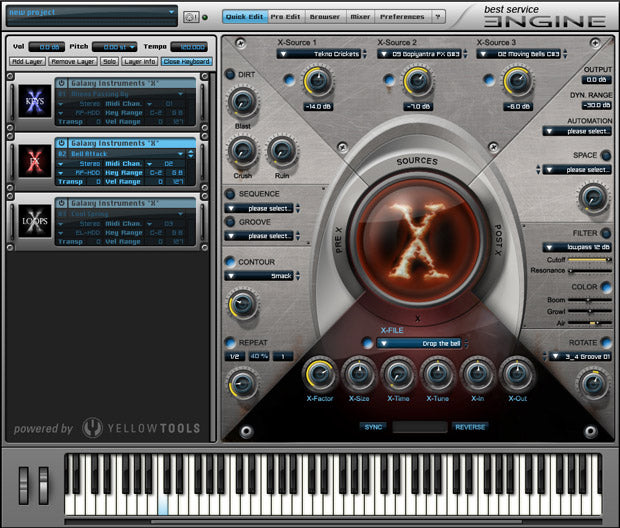Click the pitch bend wheel left of keyboard
The width and height of the screenshot is (620, 528).
[x=24, y=485]
